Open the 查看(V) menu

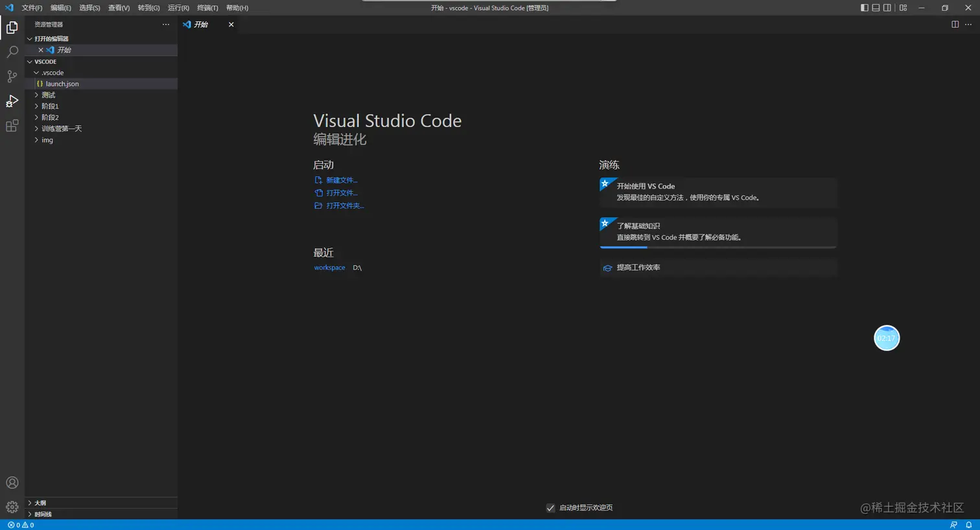tap(119, 8)
